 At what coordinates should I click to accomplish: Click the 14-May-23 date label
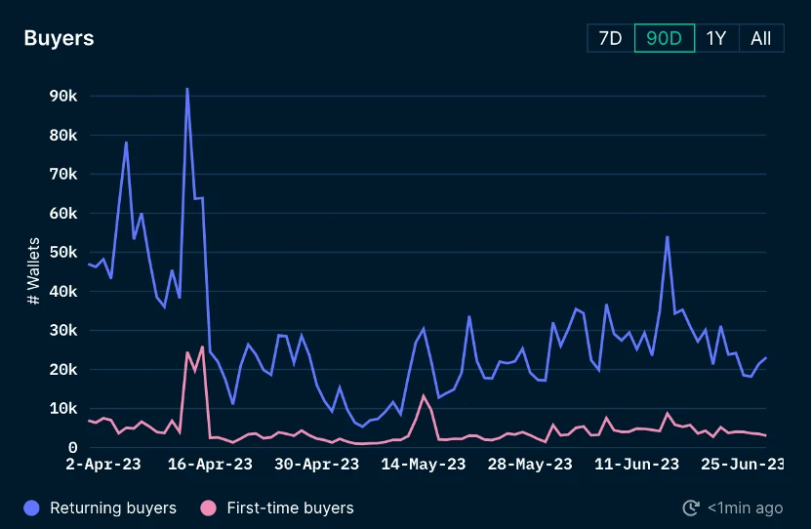pyautogui.click(x=424, y=465)
